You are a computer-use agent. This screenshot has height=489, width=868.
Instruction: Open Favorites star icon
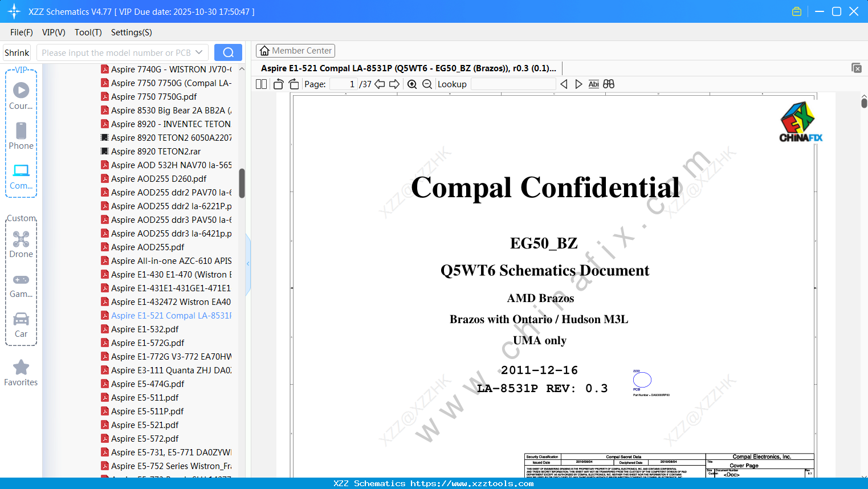point(21,373)
